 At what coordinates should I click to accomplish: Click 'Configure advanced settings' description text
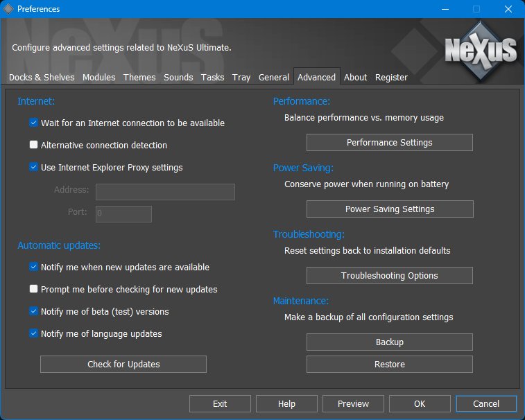[x=121, y=48]
